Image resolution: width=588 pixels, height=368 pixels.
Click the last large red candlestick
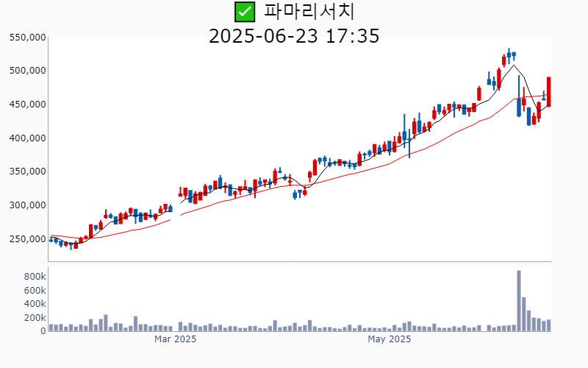(x=548, y=91)
